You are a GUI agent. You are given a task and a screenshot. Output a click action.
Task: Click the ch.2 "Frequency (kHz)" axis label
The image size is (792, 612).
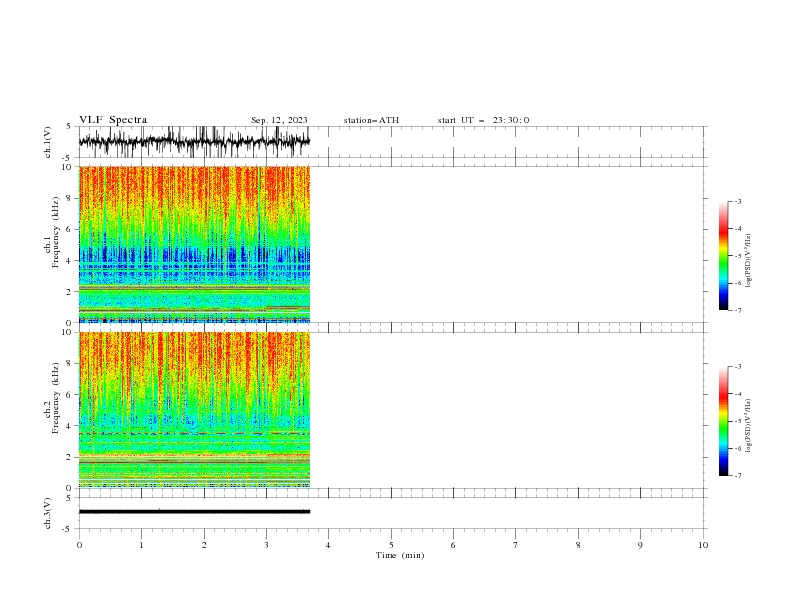coord(56,398)
